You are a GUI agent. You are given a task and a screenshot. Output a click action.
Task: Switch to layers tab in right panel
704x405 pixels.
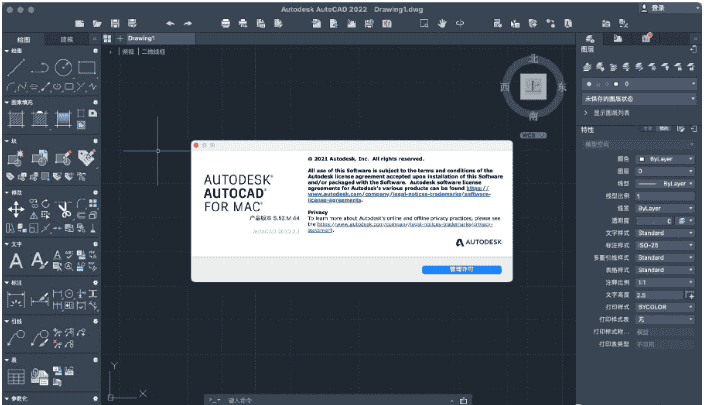[590, 39]
